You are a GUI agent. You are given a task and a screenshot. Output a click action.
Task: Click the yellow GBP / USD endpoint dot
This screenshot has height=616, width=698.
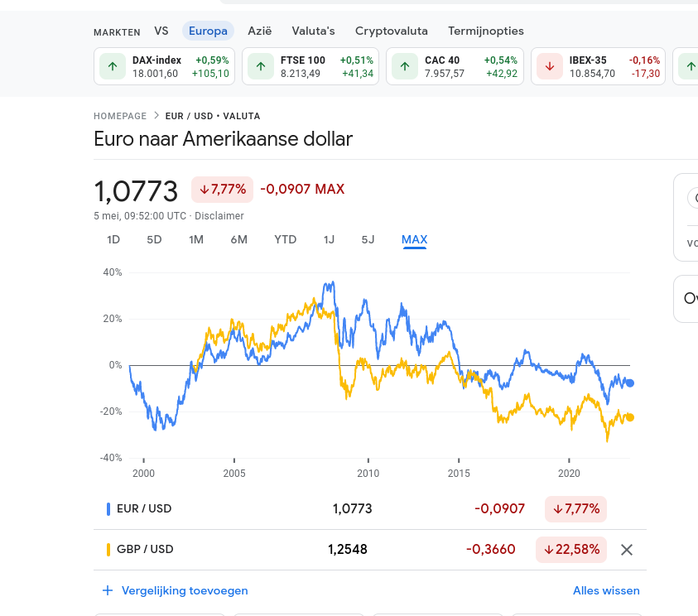[x=630, y=417]
